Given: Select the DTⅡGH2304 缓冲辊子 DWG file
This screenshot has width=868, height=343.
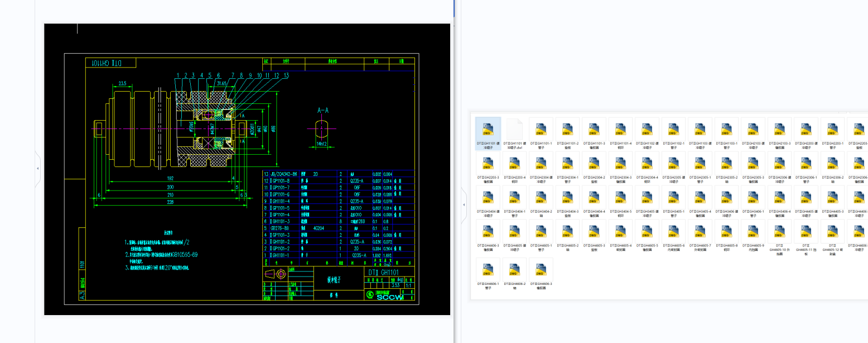Looking at the screenshot, I should (541, 168).
